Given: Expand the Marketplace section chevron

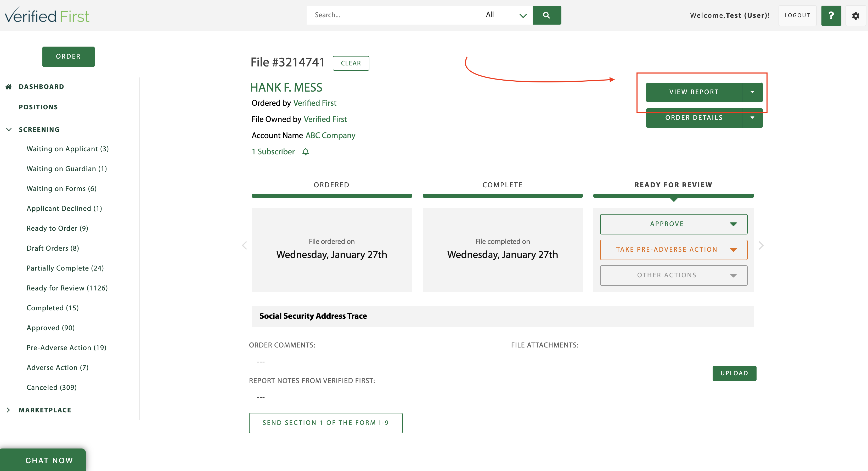Looking at the screenshot, I should pos(9,410).
